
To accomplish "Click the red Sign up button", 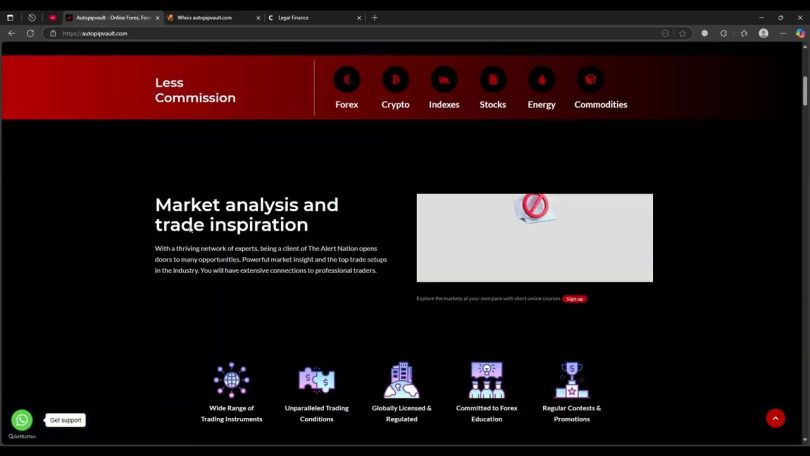I will (x=574, y=299).
